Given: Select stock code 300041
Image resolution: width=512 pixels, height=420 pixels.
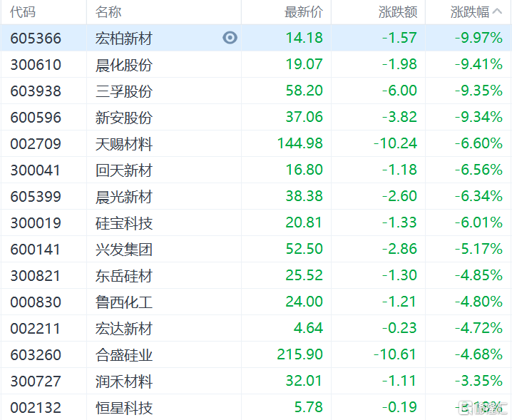Looking at the screenshot, I should [36, 170].
